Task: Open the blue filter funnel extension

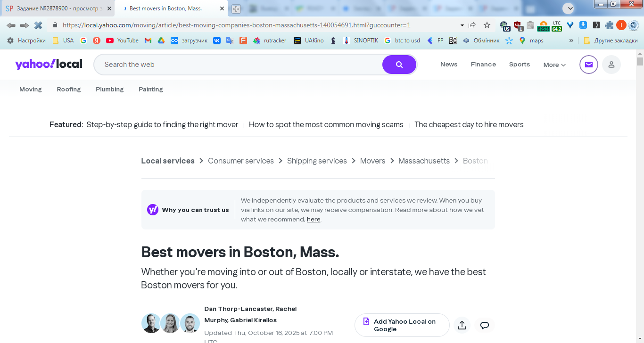Action: point(570,25)
